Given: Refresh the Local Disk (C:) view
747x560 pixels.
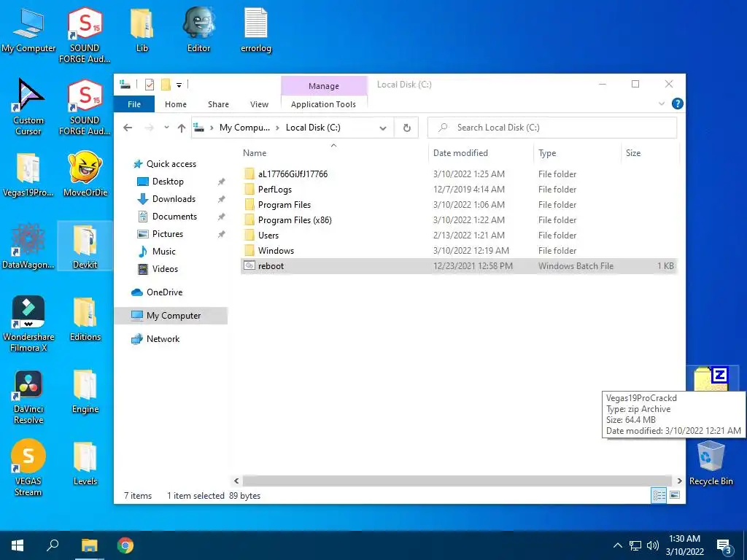Looking at the screenshot, I should (407, 128).
